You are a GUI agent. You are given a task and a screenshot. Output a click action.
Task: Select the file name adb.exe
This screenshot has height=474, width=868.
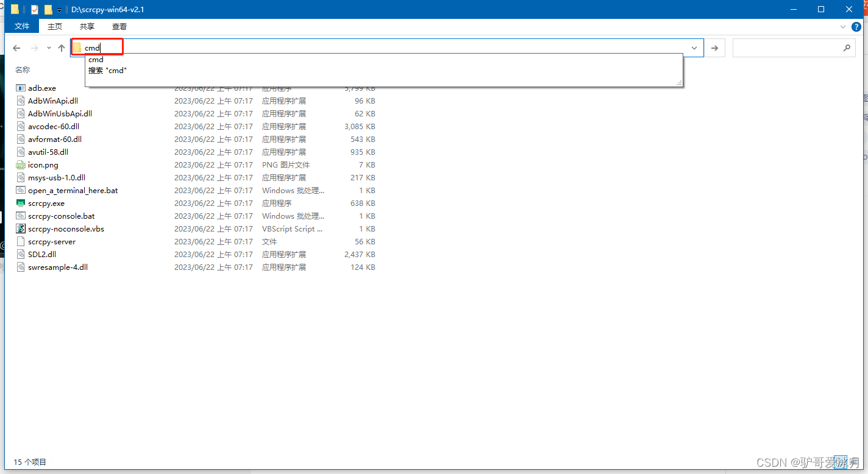point(42,88)
